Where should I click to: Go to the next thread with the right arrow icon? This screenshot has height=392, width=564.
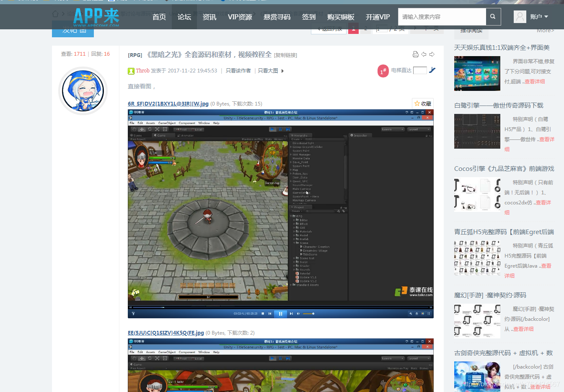pos(432,54)
